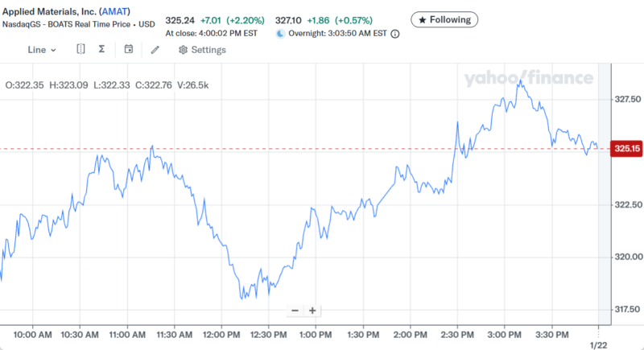Click the chart's highest peak near 3:00 PM
This screenshot has height=350, width=644.
coord(522,80)
